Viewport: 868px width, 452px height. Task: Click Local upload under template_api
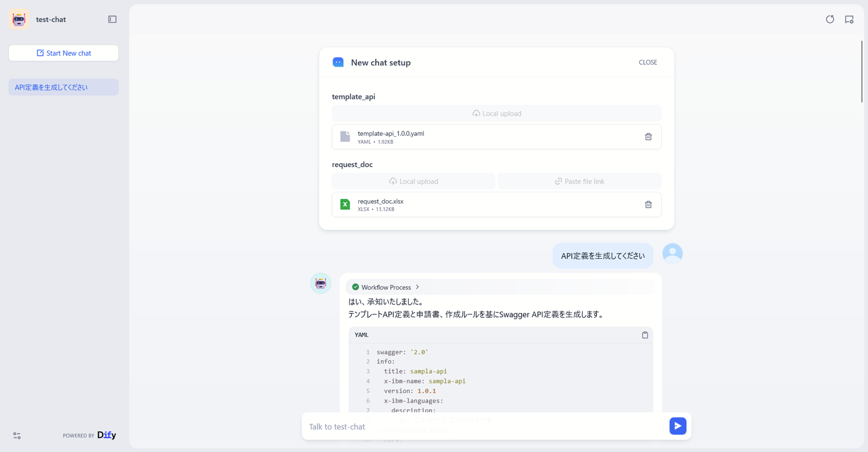496,113
